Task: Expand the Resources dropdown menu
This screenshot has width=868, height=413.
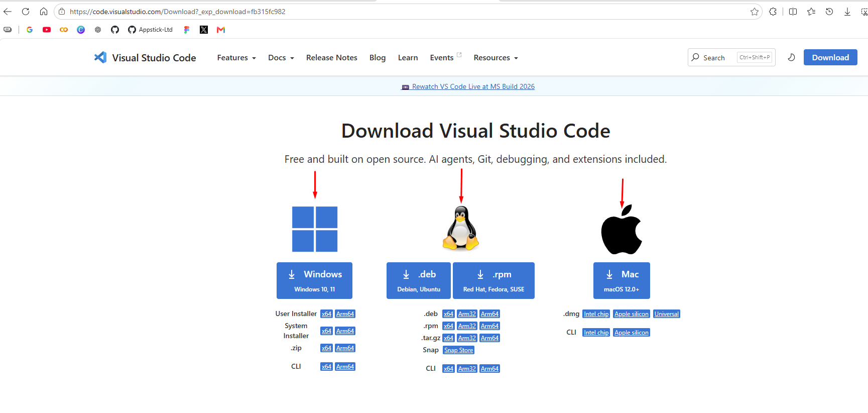Action: coord(495,58)
